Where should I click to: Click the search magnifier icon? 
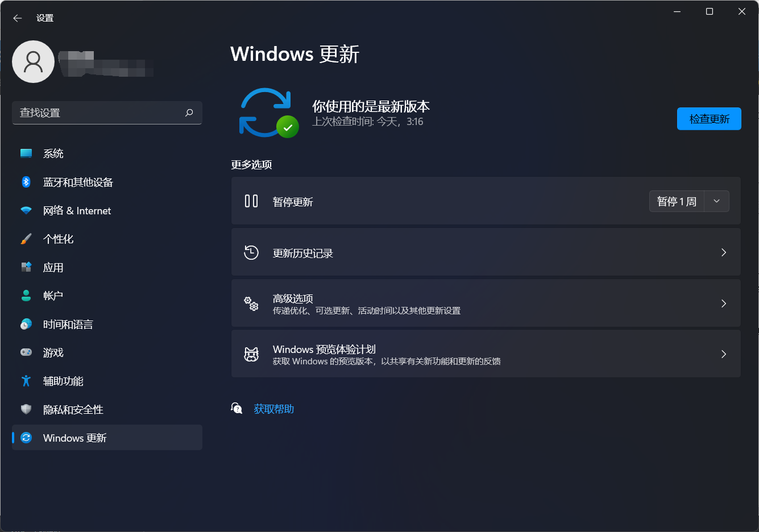189,113
